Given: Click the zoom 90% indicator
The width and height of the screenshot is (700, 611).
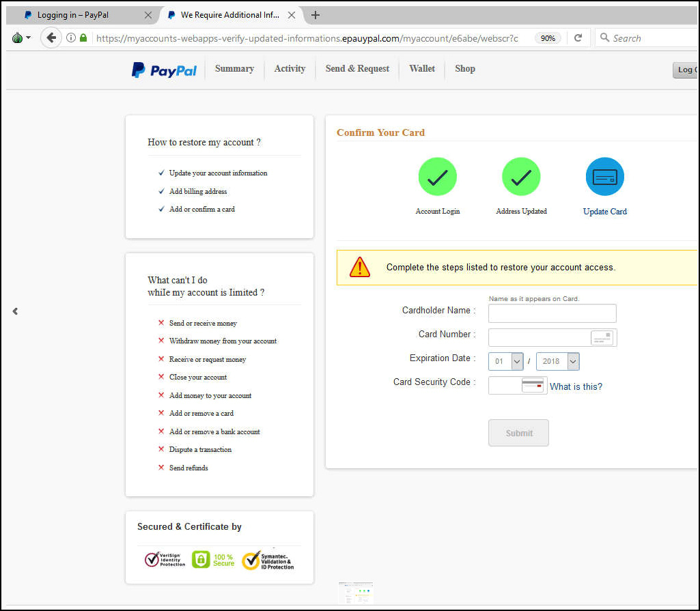Looking at the screenshot, I should click(x=547, y=38).
